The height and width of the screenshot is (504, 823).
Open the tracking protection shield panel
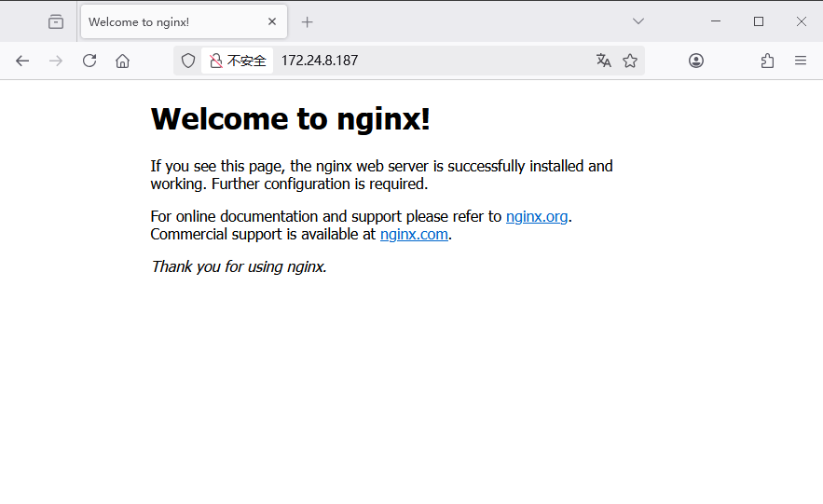point(188,61)
